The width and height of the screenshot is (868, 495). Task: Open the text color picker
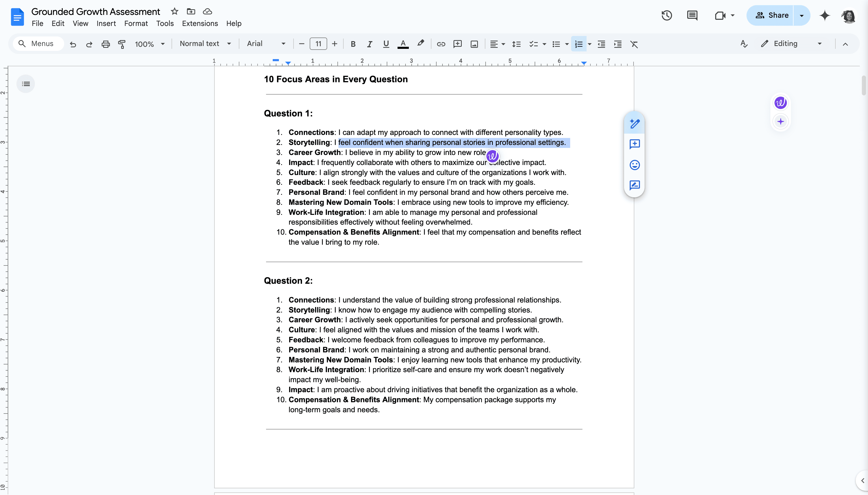click(x=403, y=44)
